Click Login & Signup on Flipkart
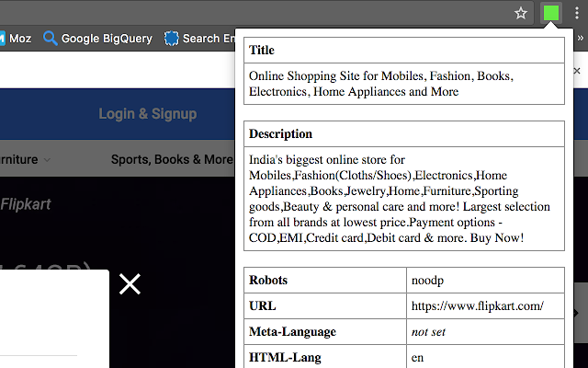Screen dimensions: 588x368 147,114
